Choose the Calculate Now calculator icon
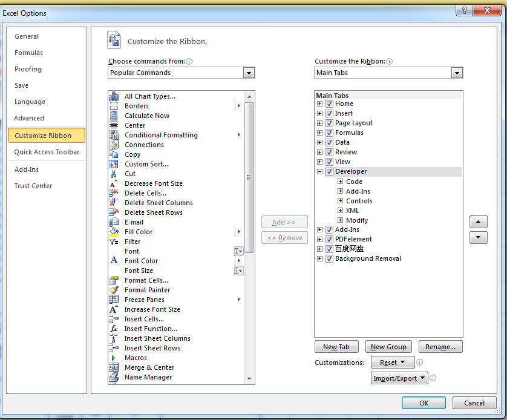 114,116
